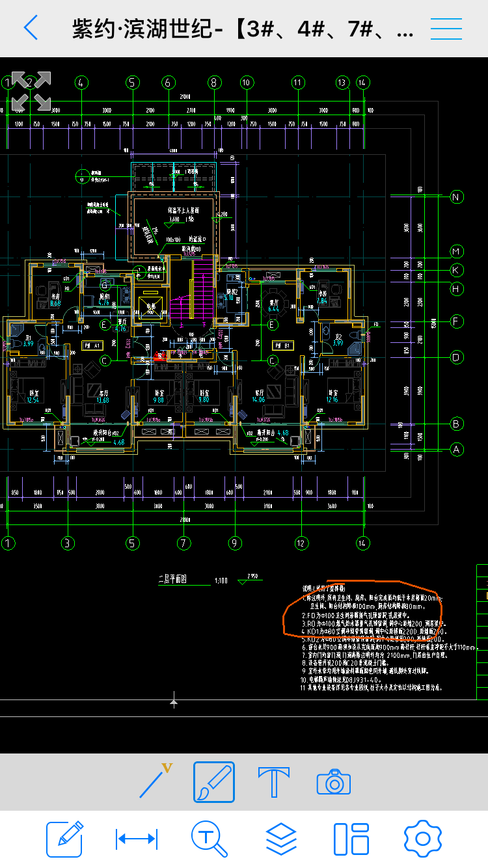
Task: Select the brush freehand tool
Action: click(x=214, y=781)
